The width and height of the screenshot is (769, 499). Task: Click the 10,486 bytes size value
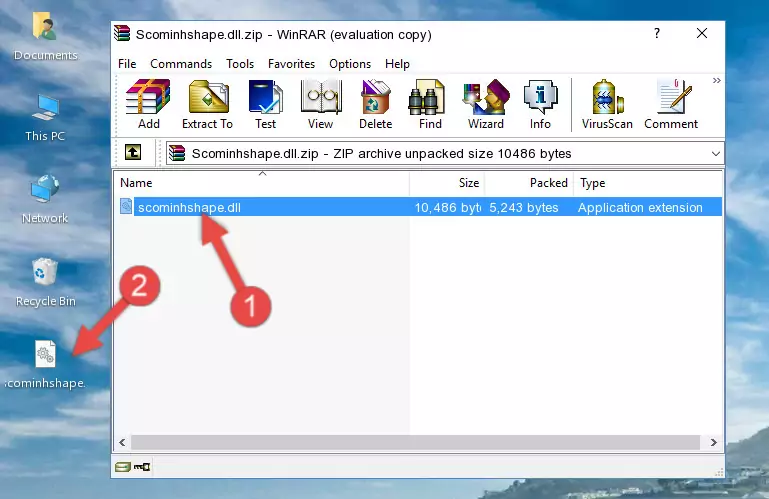pyautogui.click(x=447, y=208)
